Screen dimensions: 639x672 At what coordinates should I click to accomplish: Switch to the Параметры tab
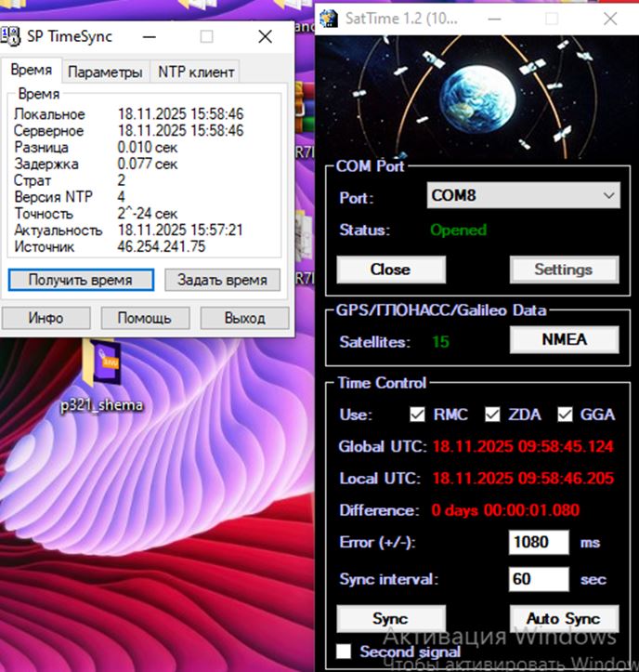tap(106, 72)
